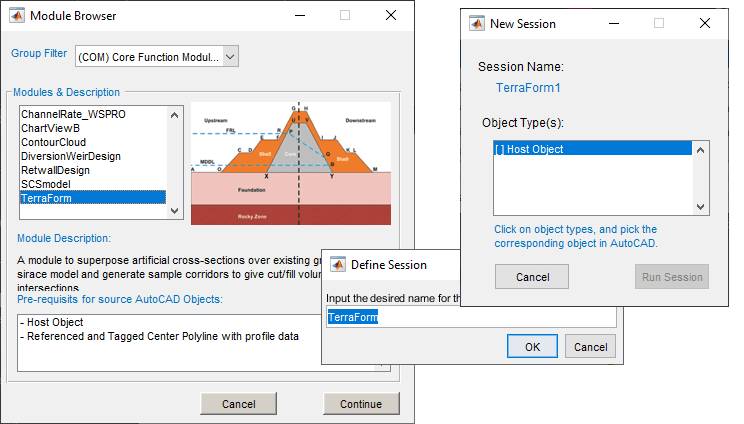744x424 pixels.
Task: Click the session name text field
Action: coord(470,317)
